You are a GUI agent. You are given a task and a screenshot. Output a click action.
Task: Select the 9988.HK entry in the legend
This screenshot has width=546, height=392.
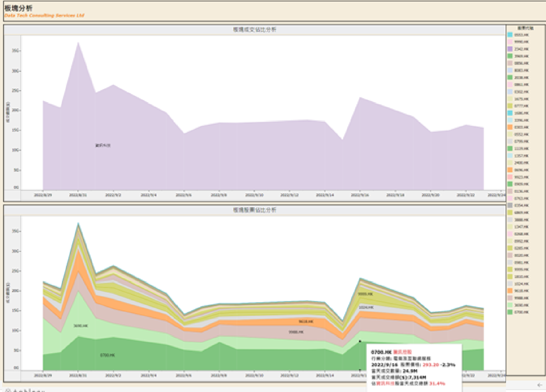point(521,298)
